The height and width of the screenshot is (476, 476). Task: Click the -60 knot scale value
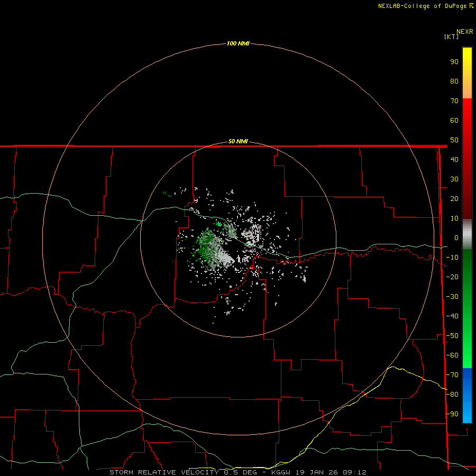point(452,355)
